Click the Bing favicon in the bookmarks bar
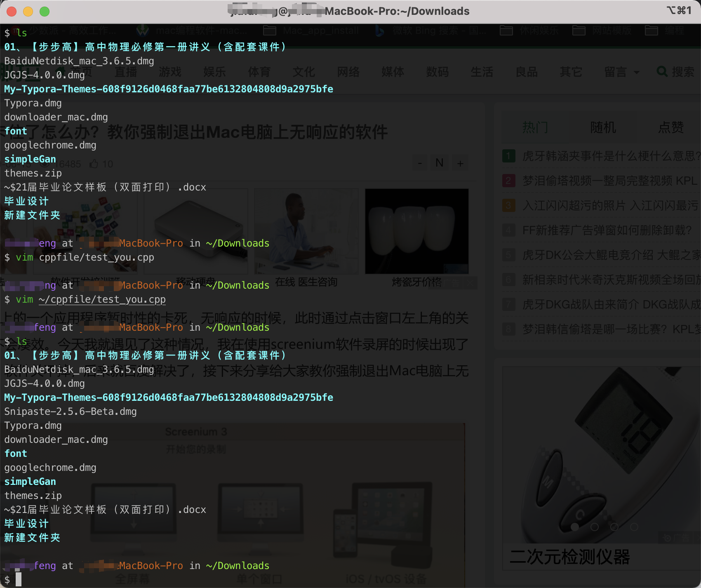The image size is (701, 588). pos(379,30)
